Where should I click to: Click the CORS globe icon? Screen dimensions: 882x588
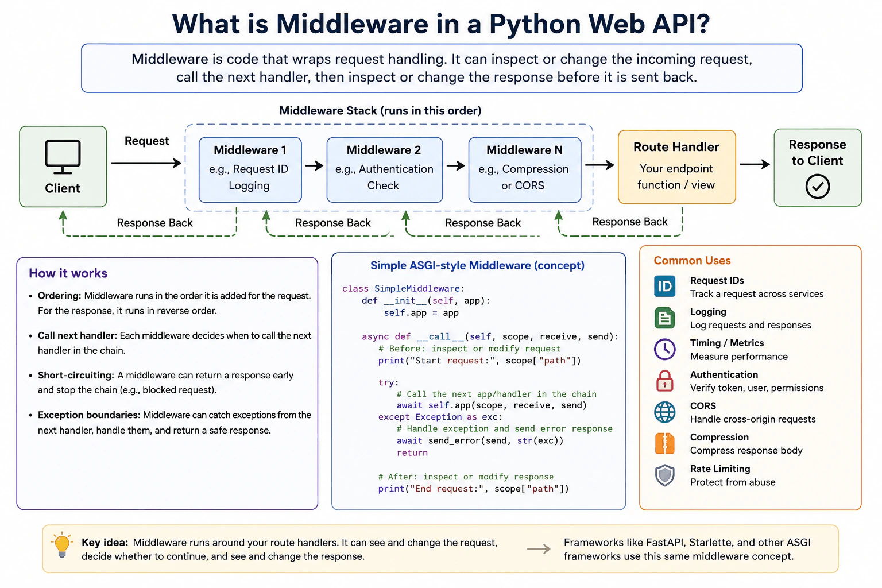point(665,412)
